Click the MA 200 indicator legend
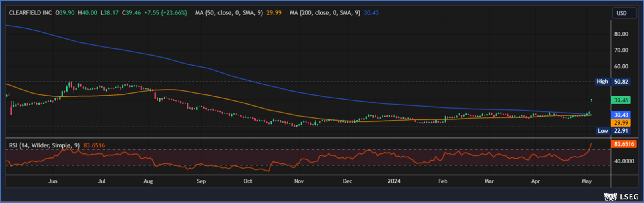Screen dimensions: 644x203 click(324, 13)
